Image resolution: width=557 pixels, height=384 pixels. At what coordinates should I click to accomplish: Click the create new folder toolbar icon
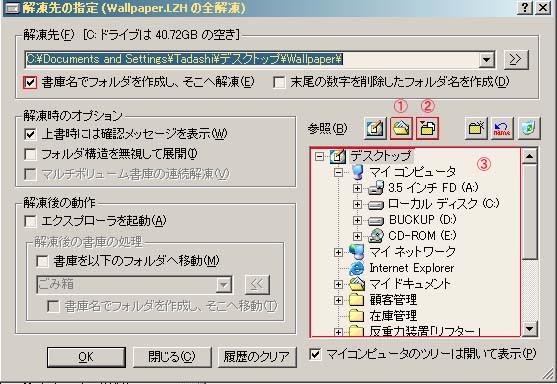476,128
